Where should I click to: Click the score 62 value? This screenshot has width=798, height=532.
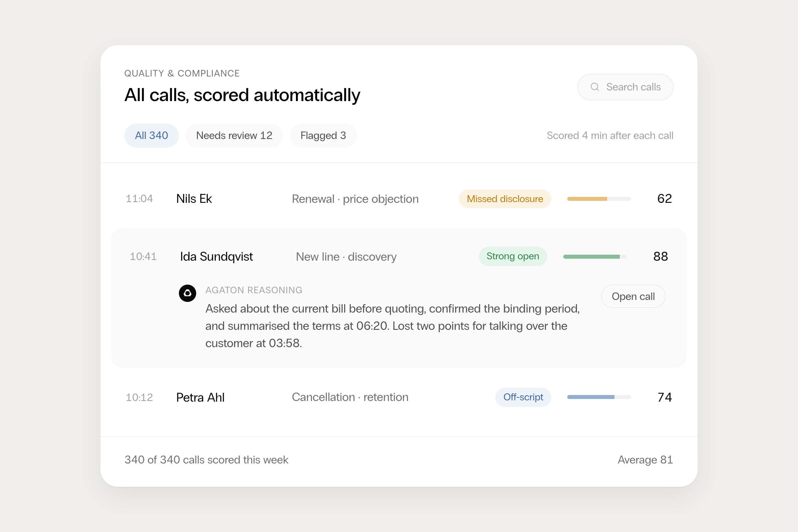tap(664, 199)
